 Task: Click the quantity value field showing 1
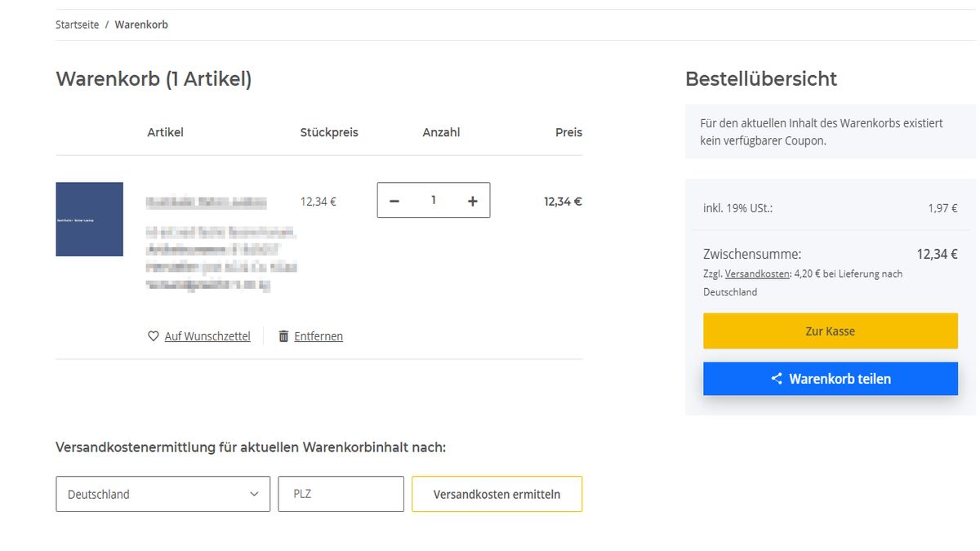point(434,200)
